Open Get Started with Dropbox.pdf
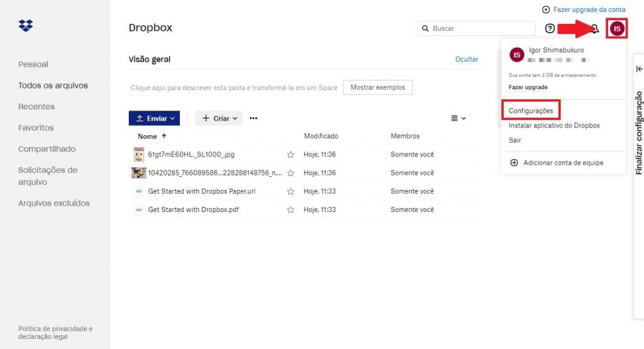Screen dimensions: 644x349 tap(194, 210)
